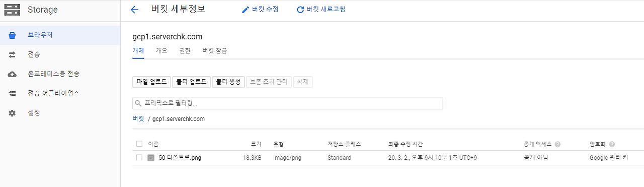644x187 pixels.
Task: Check the box for 50 디폴트로.png
Action: [139, 158]
